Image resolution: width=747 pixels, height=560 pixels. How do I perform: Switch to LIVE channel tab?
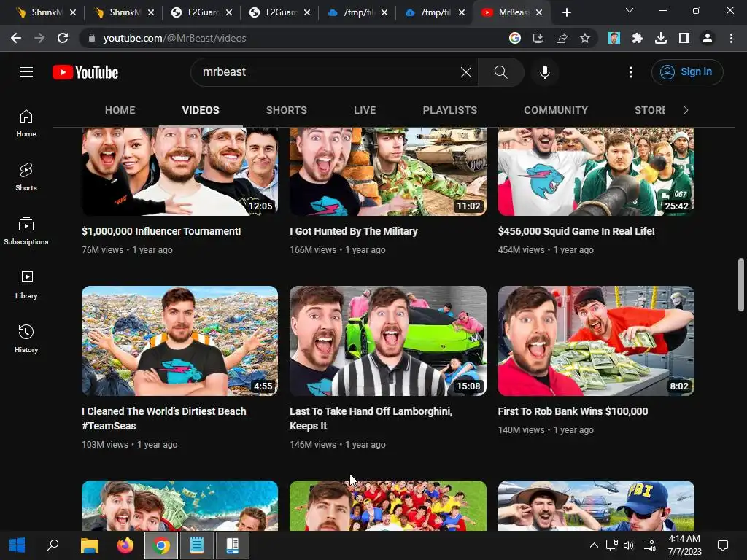pos(365,110)
